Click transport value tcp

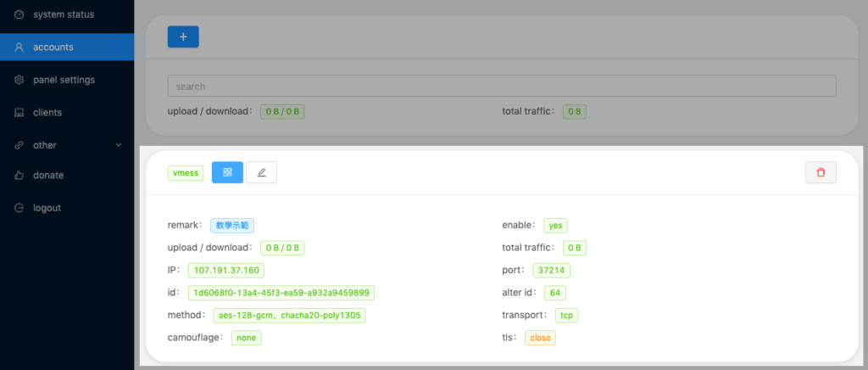click(566, 315)
